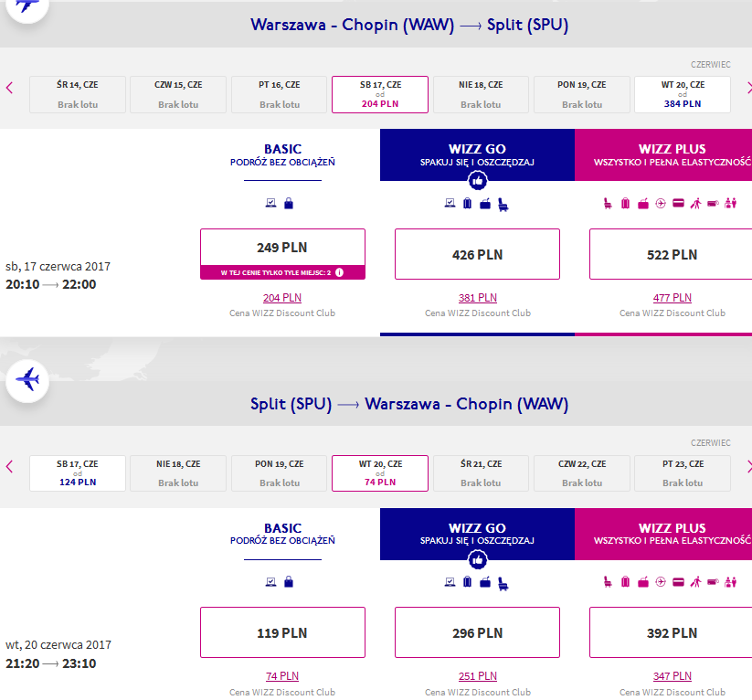This screenshot has width=752, height=700.
Task: Open 477 PLN Discount Club price link
Action: 672,298
